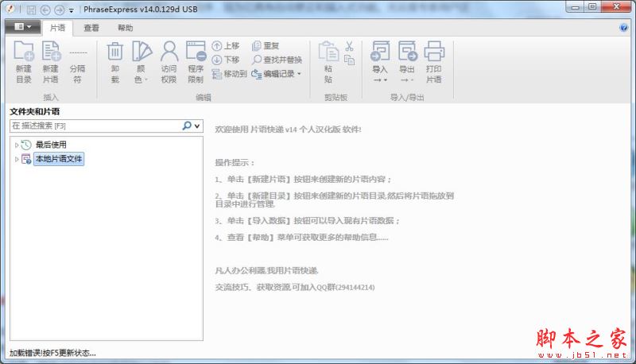
Task: Move item down with 下移
Action: pyautogui.click(x=226, y=60)
